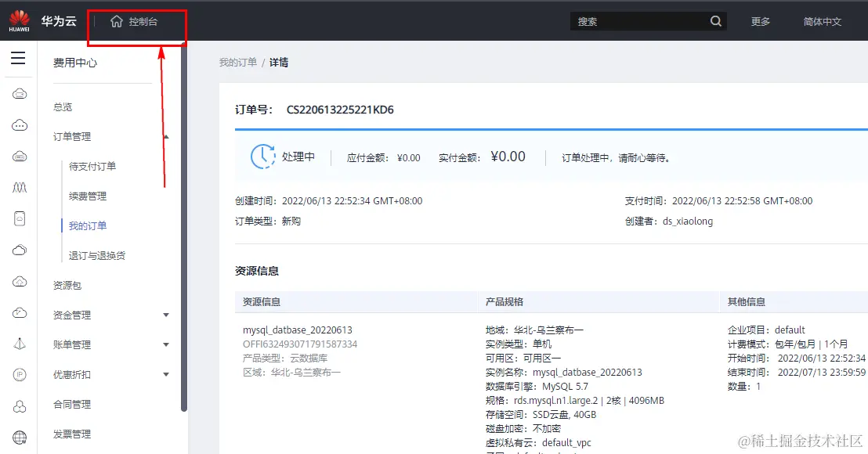This screenshot has width=868, height=454.
Task: Open 合同管理 in the sidebar
Action: coord(72,405)
